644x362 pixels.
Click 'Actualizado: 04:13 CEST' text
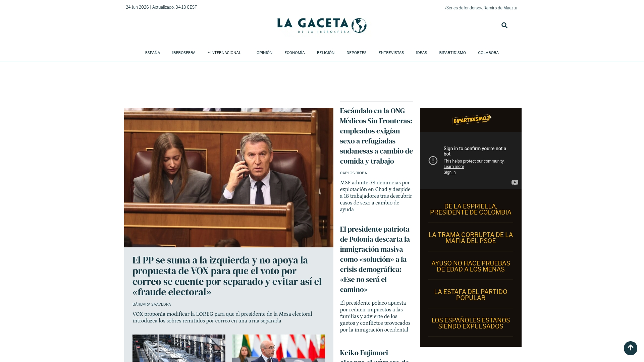(x=174, y=7)
